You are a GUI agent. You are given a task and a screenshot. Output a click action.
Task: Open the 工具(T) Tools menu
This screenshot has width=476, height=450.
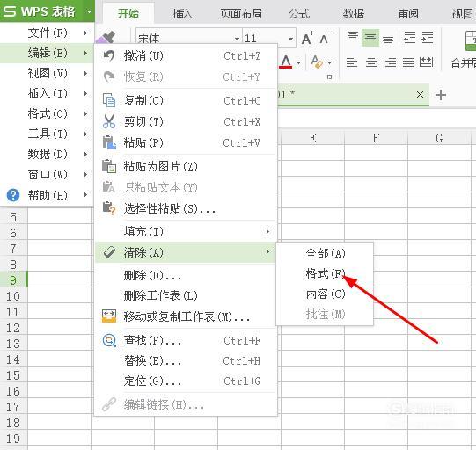click(x=47, y=134)
